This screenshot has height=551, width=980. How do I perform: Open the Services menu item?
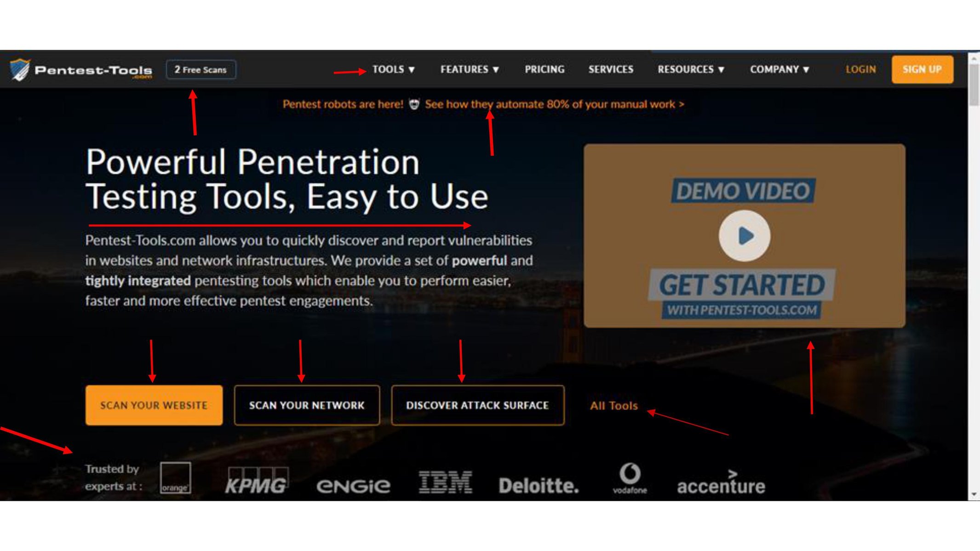coord(611,69)
